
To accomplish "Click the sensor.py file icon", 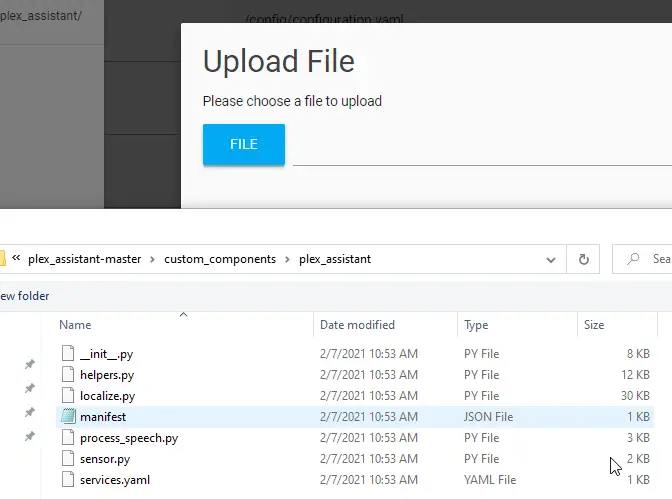I will point(68,458).
